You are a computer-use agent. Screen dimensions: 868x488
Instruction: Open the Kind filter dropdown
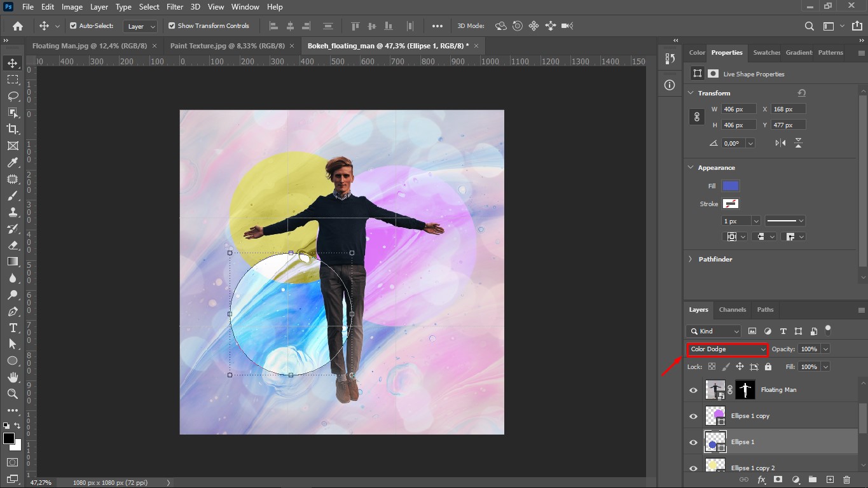(713, 331)
